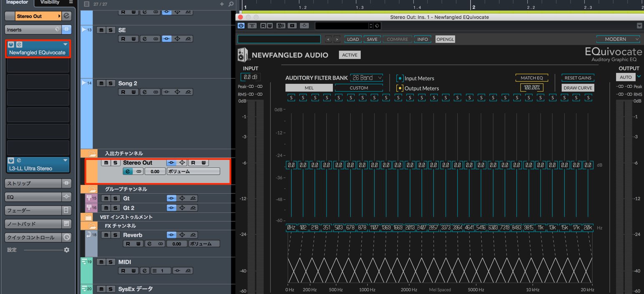The height and width of the screenshot is (294, 644).
Task: Solo the Song 2 track
Action: coord(111,83)
